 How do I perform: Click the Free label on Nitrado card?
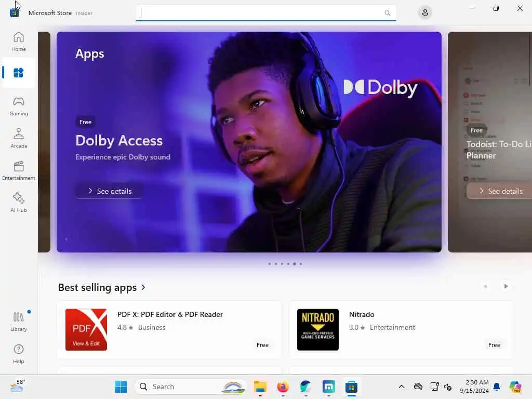[494, 345]
